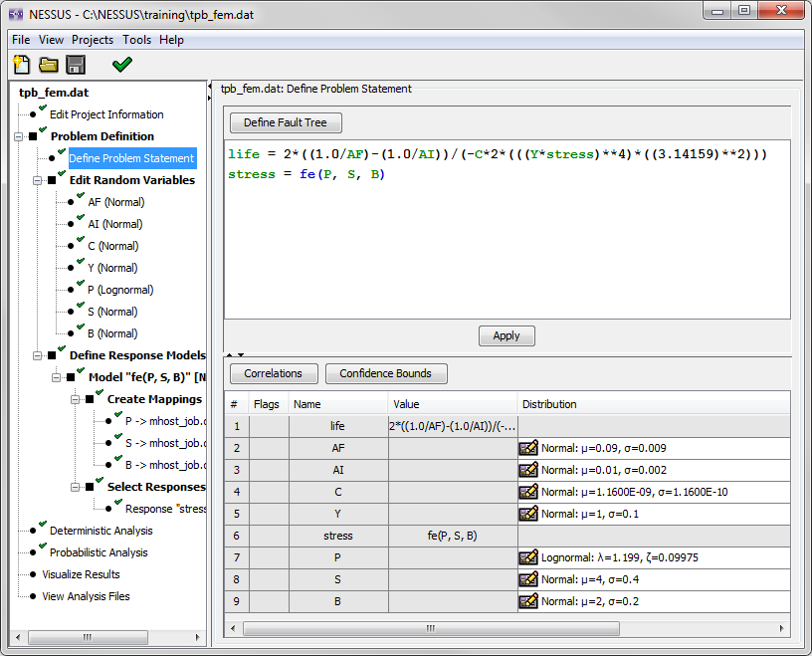Screen dimensions: 812x656
Task: Click the green checkmark validate icon
Action: point(122,66)
